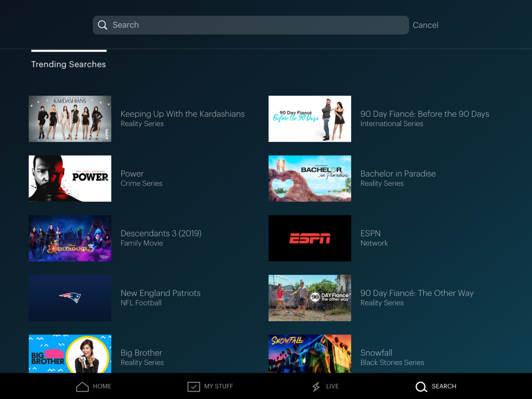Select 90 Day Fiancé: The Other Way
The width and height of the screenshot is (532, 399).
[x=417, y=293]
